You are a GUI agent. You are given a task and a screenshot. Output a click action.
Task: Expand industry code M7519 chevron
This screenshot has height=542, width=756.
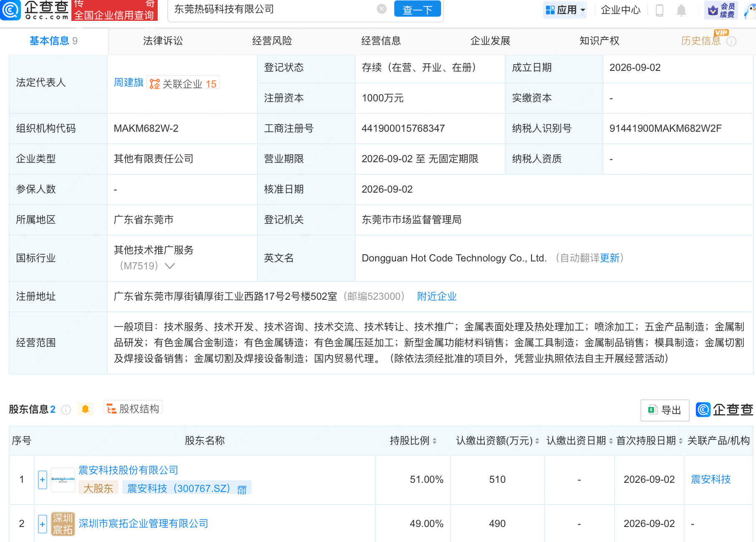click(x=169, y=266)
